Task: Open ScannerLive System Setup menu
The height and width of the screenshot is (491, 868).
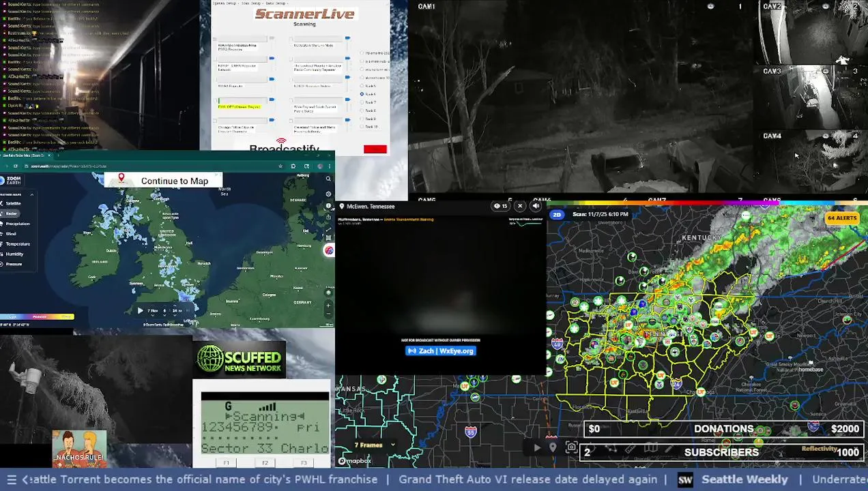Action: click(225, 3)
